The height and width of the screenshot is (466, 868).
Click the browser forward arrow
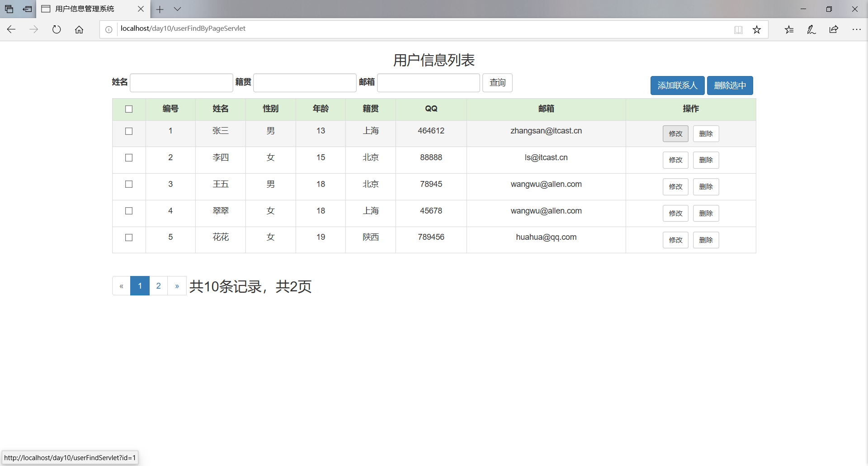point(34,29)
